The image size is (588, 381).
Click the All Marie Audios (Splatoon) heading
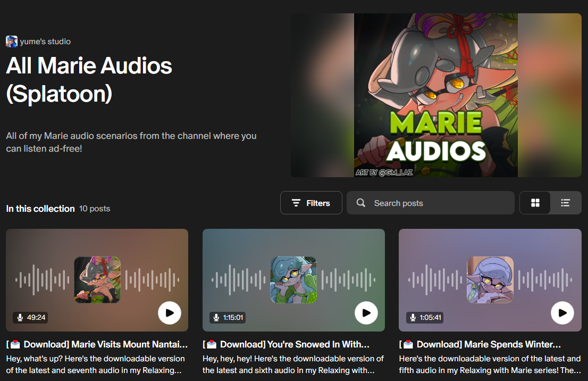click(89, 80)
